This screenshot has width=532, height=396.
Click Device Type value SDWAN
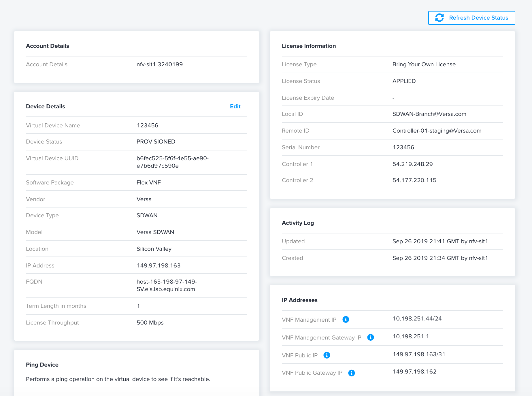[147, 215]
